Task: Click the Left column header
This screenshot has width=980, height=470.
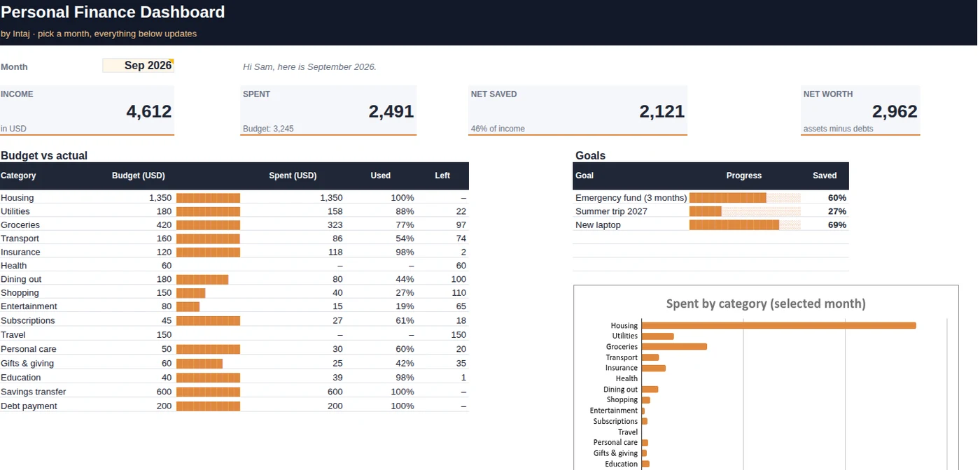Action: tap(442, 176)
